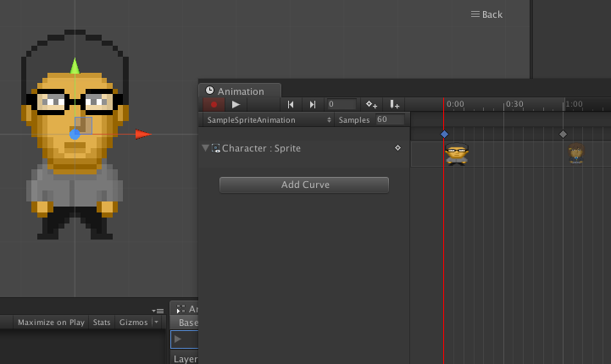Click the play arrow icon in Animator
Screen dimensions: 611x364
tap(178, 339)
